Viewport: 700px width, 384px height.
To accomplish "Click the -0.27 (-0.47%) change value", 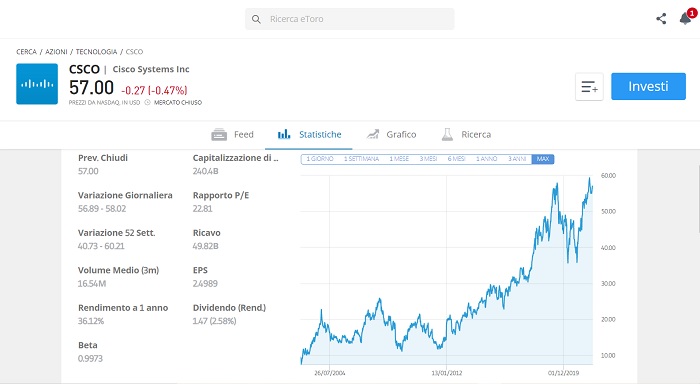I will 154,91.
